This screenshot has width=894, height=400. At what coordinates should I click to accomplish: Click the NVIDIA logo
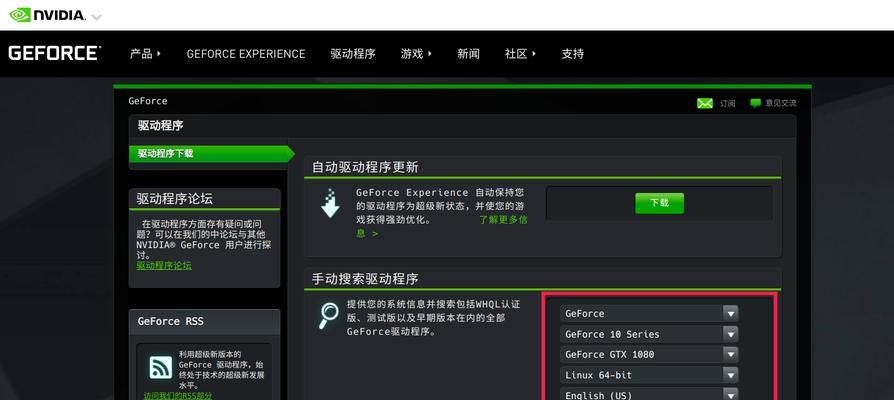click(x=47, y=15)
